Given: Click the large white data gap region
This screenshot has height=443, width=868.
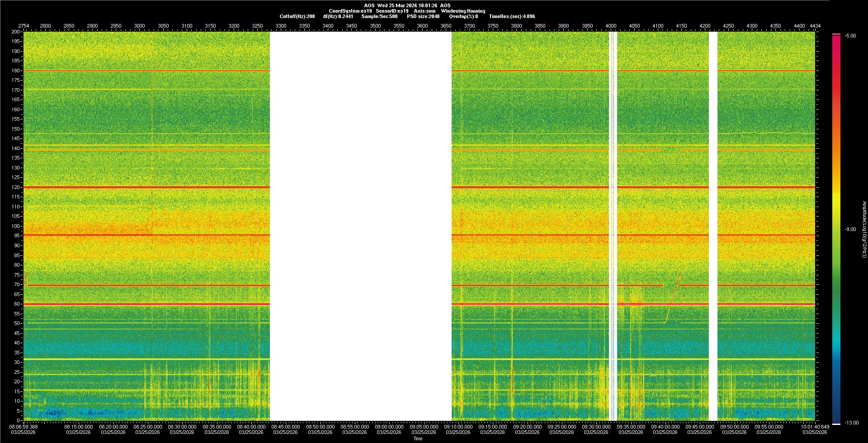Looking at the screenshot, I should click(x=360, y=226).
